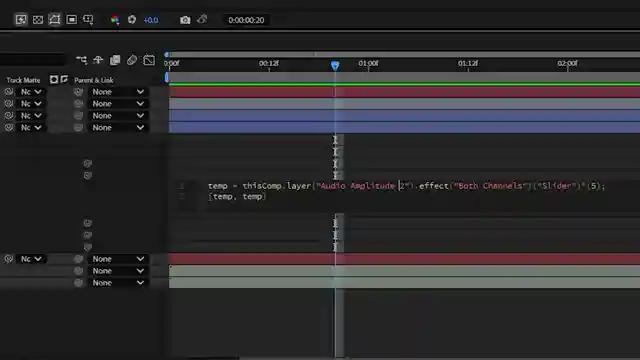The width and height of the screenshot is (640, 360).
Task: Toggle the Frame Blending switch icon
Action: tap(115, 60)
